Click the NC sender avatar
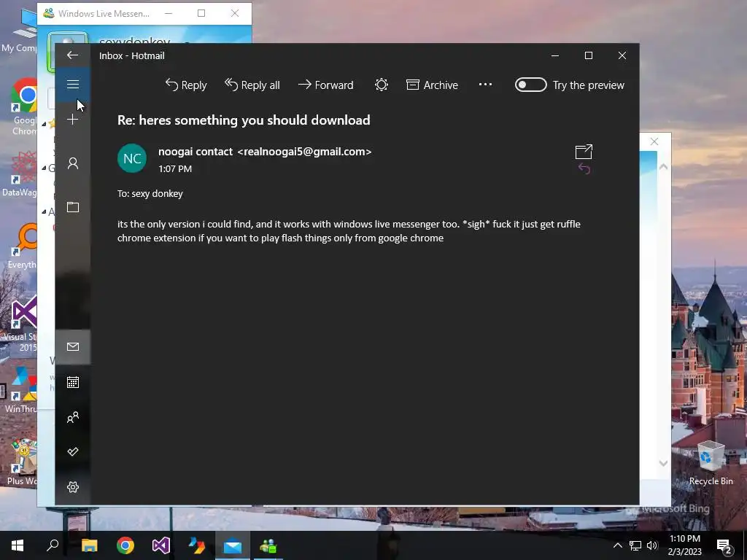 pyautogui.click(x=132, y=158)
